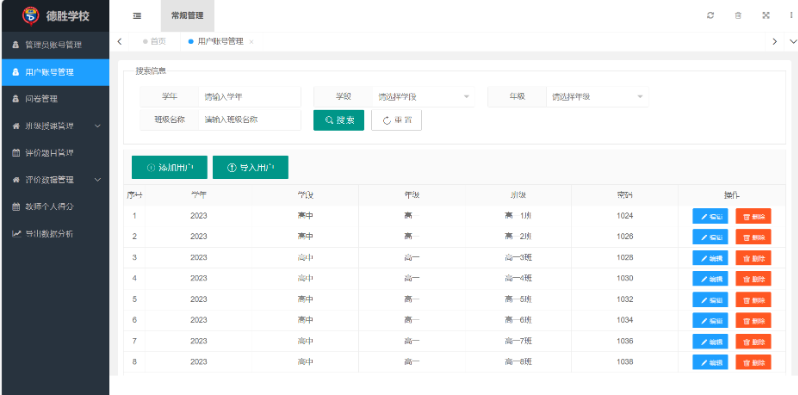Delete the row for 高一3班
Image resolution: width=798 pixels, height=395 pixels.
pyautogui.click(x=753, y=258)
